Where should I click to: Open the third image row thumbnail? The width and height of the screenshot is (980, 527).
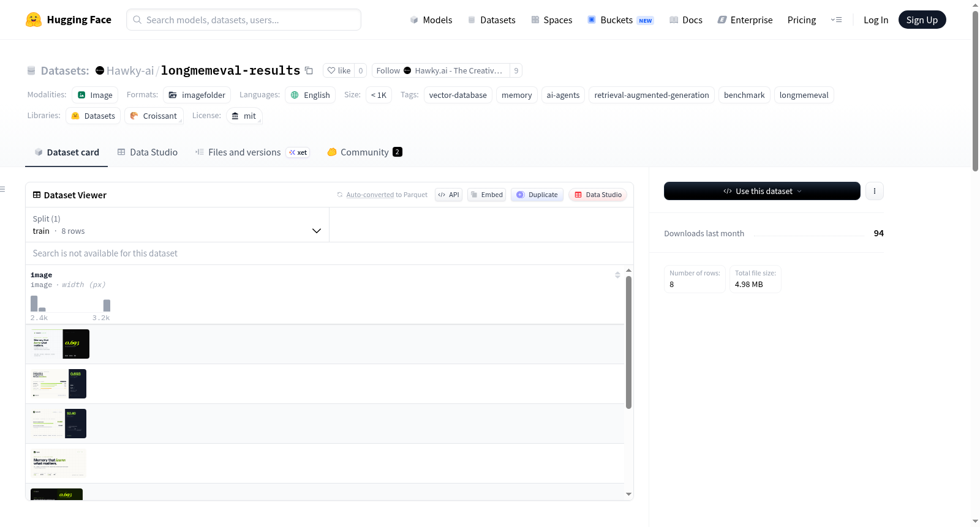pos(59,424)
